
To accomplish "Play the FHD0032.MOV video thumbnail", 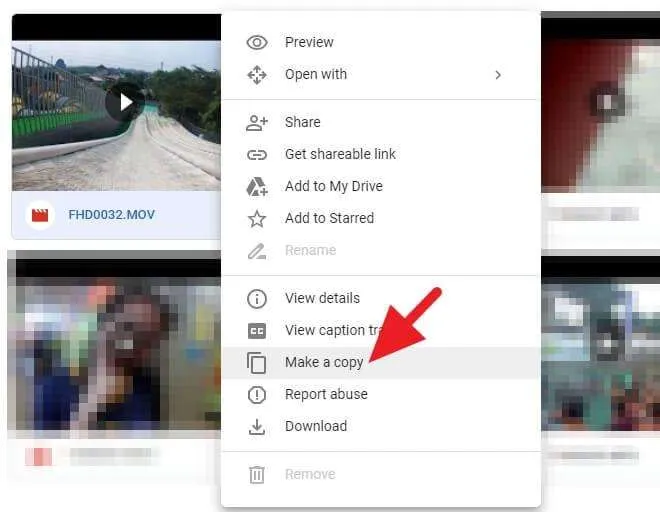I will point(123,102).
